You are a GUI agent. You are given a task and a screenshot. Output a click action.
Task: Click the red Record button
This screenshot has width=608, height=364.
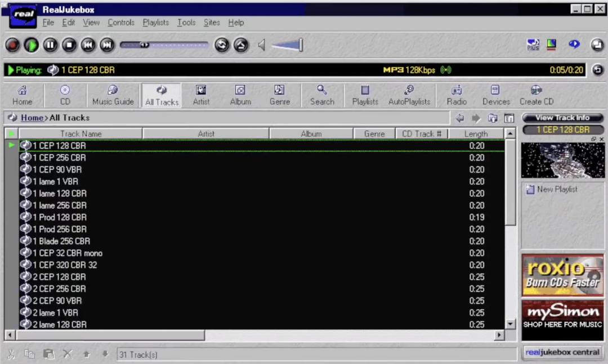point(12,45)
